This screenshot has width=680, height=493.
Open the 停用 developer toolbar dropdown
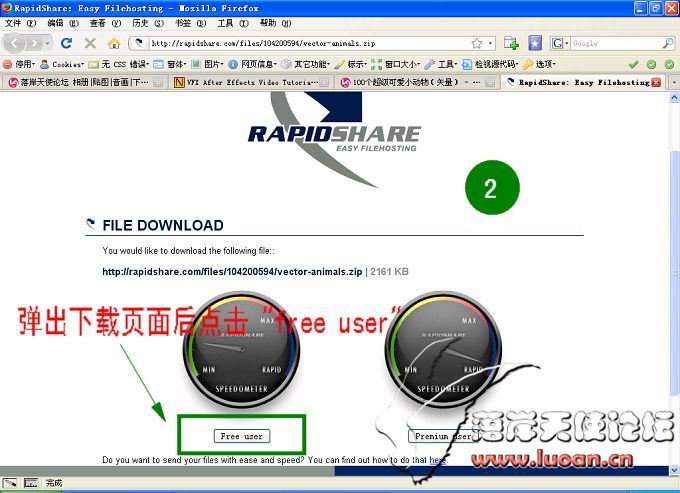(19, 64)
